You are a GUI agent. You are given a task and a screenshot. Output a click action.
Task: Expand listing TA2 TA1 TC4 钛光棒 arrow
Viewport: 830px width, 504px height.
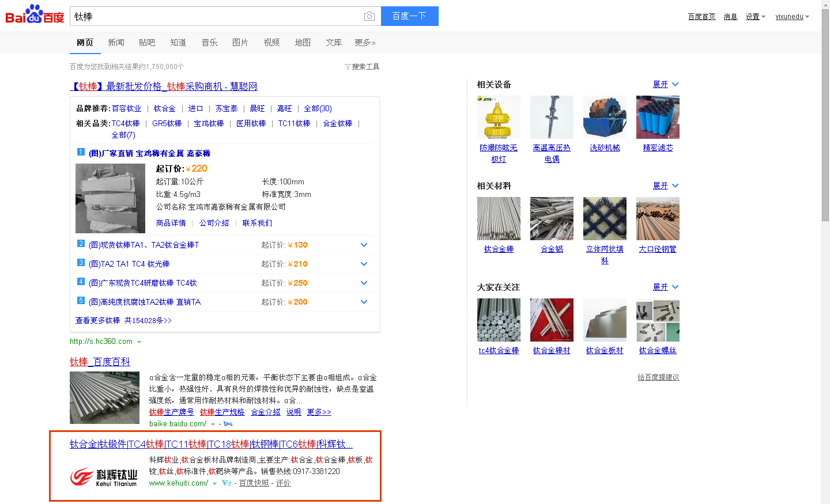tap(364, 264)
